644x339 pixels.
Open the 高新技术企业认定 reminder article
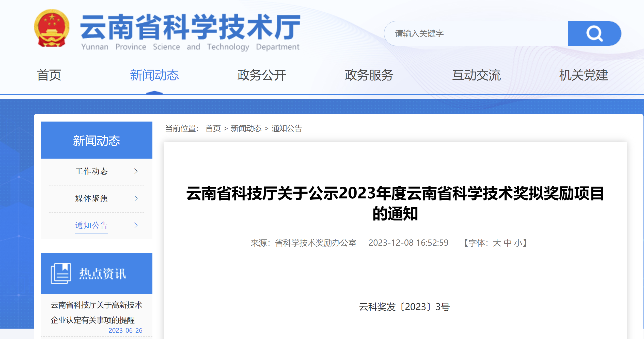pos(96,313)
